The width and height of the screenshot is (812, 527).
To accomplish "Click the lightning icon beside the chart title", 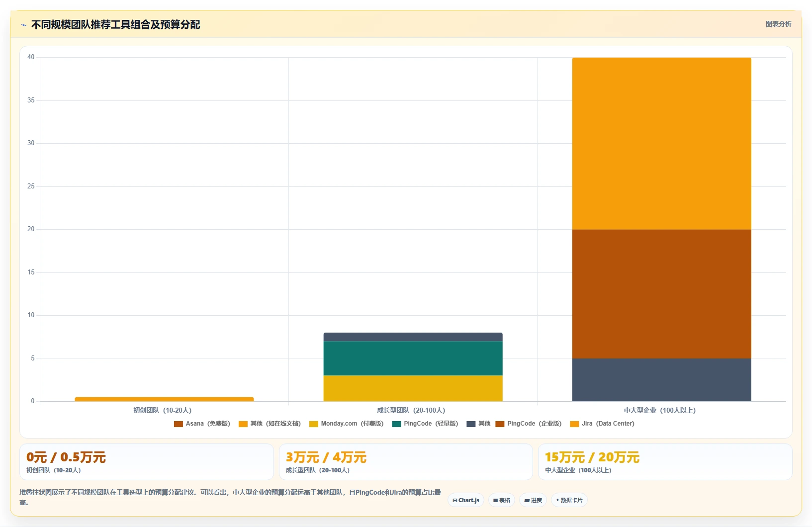I will point(23,25).
